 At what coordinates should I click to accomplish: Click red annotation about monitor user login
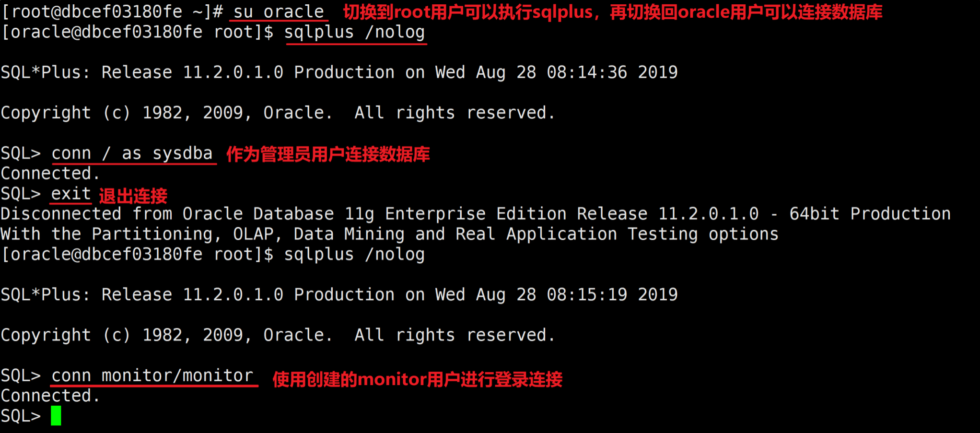coord(417,379)
